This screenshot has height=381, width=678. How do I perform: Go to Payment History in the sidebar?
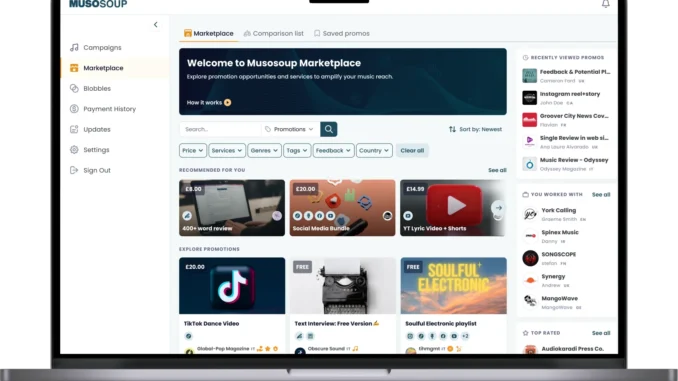click(109, 109)
